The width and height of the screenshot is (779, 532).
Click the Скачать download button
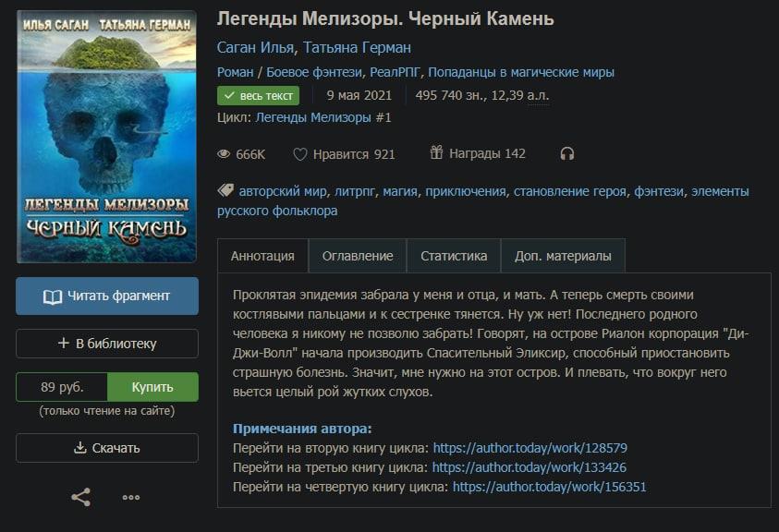click(107, 448)
